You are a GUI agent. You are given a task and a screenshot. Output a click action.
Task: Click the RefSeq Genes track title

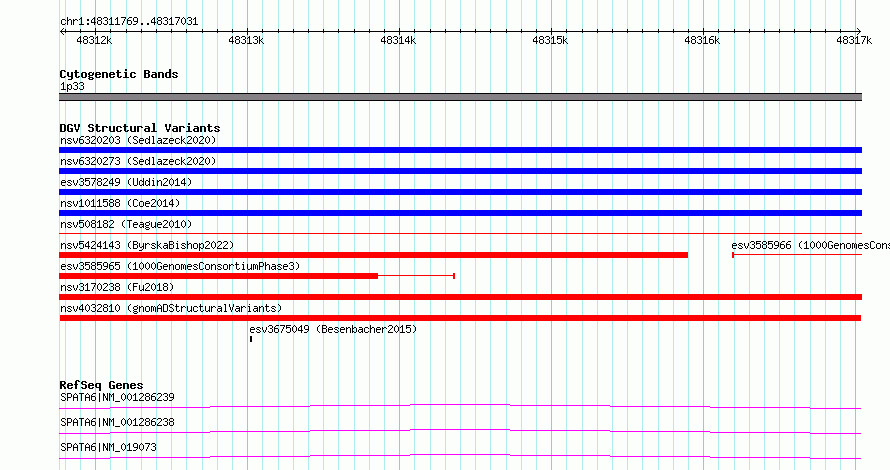point(101,385)
